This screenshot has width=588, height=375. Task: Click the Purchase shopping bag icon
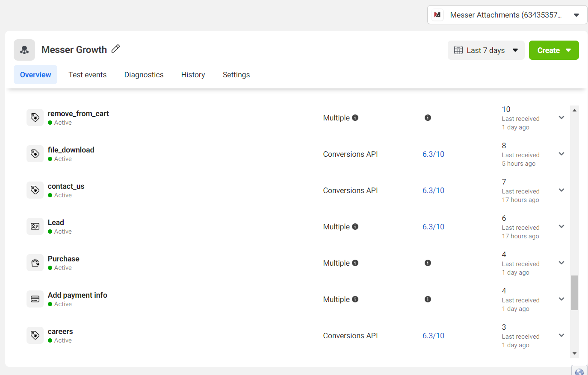tap(35, 263)
